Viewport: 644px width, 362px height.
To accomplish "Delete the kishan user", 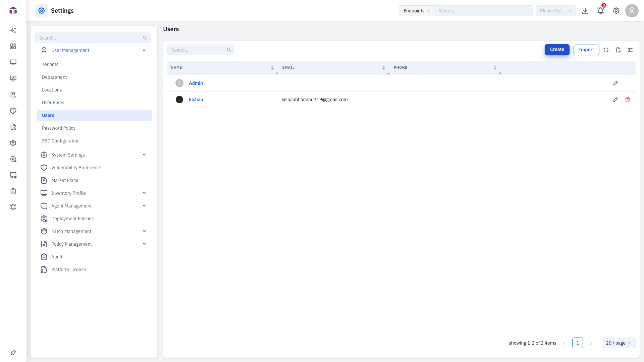I will 628,100.
